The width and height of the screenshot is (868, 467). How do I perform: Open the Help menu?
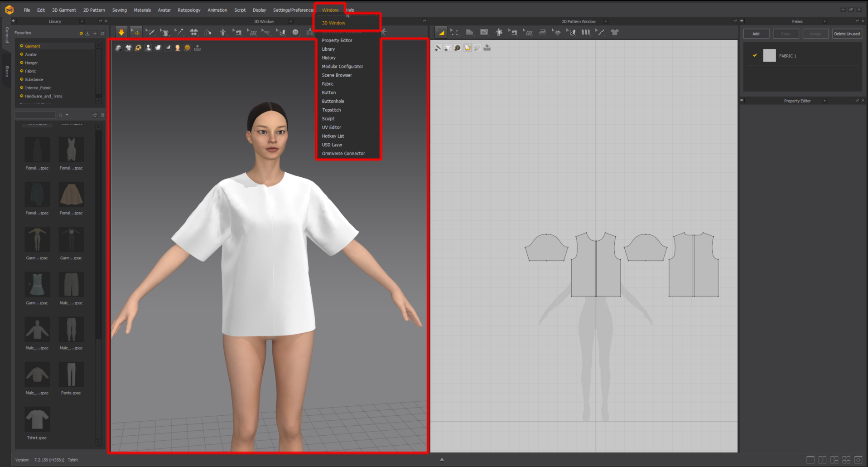(x=350, y=10)
